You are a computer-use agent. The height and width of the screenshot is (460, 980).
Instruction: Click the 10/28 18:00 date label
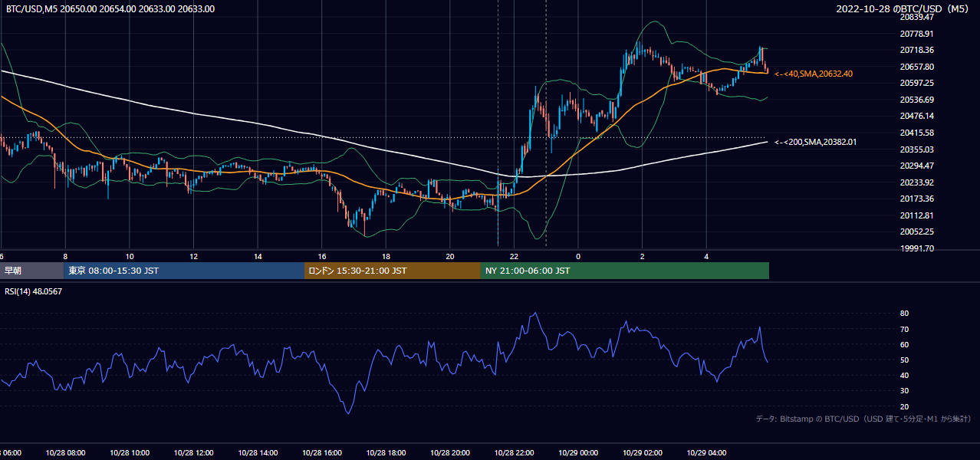click(x=386, y=453)
